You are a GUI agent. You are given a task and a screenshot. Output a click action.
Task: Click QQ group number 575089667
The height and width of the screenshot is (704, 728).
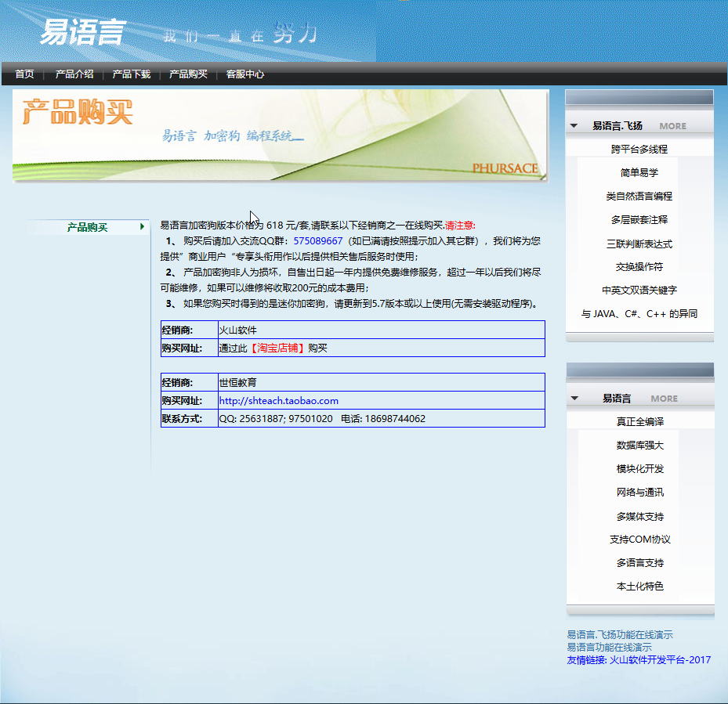click(x=317, y=241)
